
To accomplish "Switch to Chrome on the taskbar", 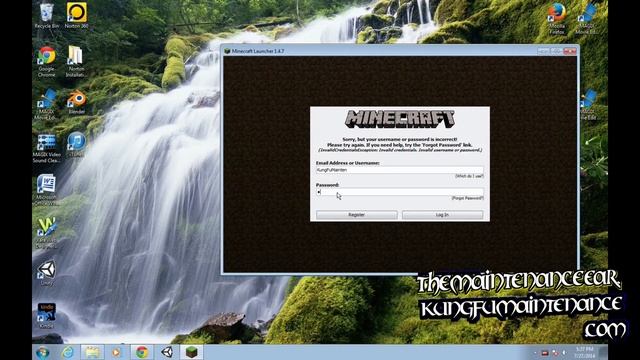I will [x=142, y=352].
